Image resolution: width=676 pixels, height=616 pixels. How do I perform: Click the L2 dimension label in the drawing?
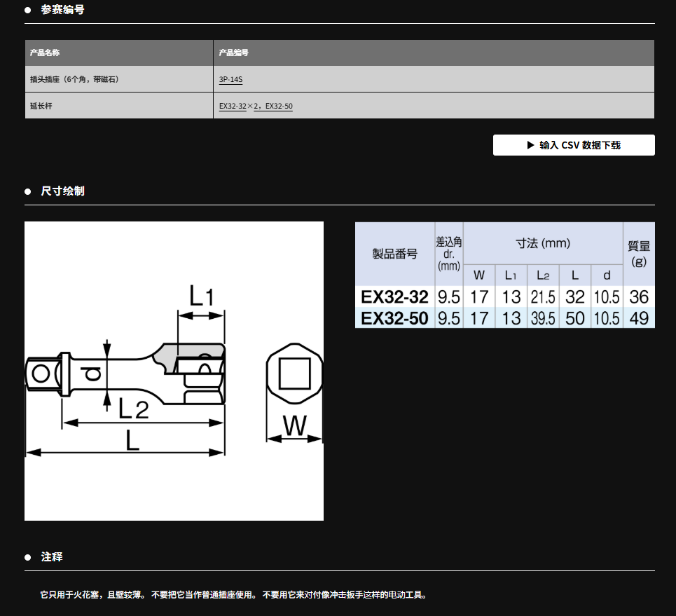pos(133,408)
